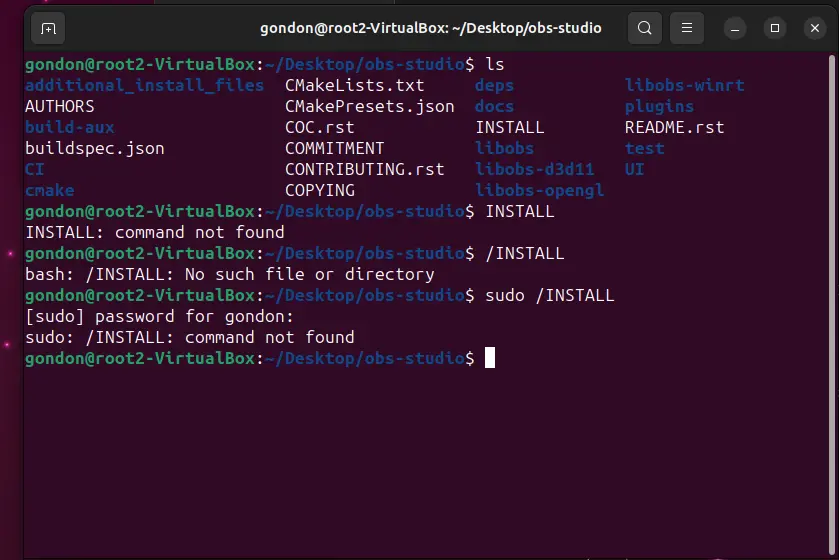Click the COPYING file name
The height and width of the screenshot is (560, 839).
tap(319, 190)
